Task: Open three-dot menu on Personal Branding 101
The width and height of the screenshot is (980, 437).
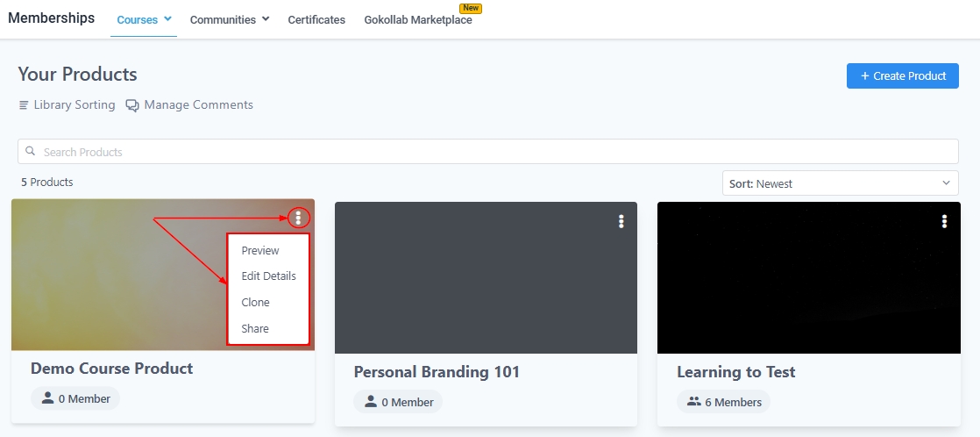Action: (621, 221)
